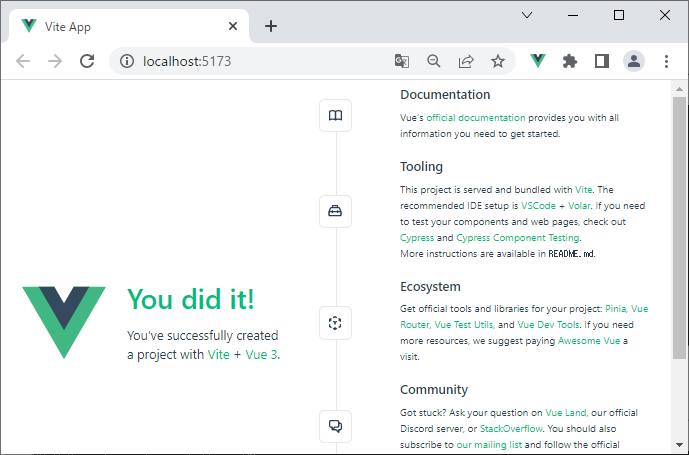Click the zoom magnifier icon in address bar
The height and width of the screenshot is (455, 689).
434,61
